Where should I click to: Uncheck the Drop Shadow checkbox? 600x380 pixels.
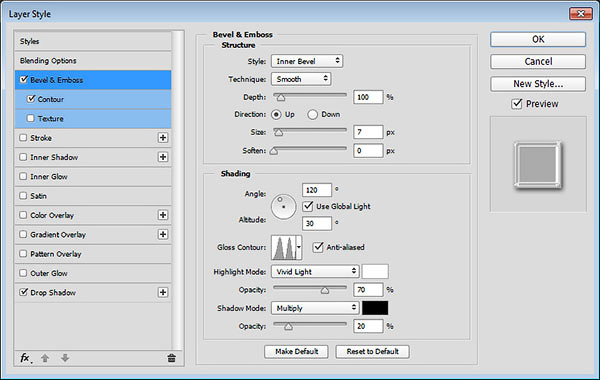coord(23,292)
